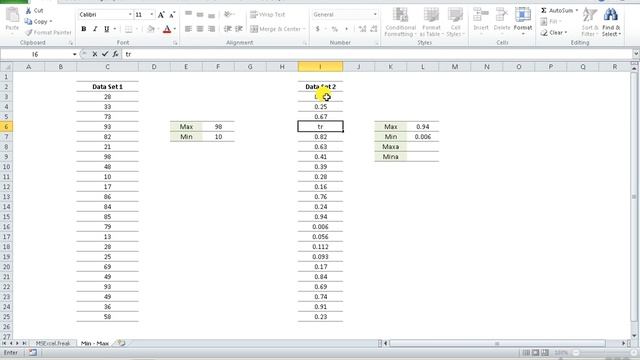Click the Insert Function fx icon

point(116,54)
